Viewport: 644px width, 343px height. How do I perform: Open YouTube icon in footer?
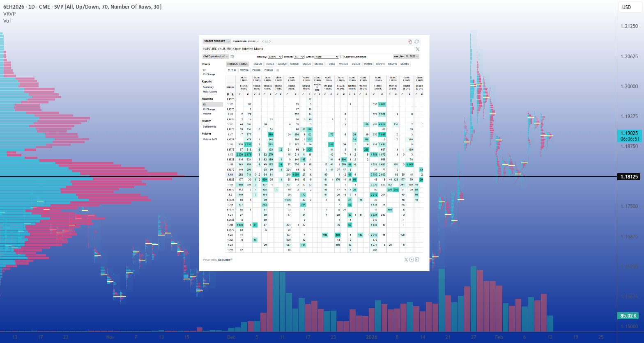(x=412, y=259)
